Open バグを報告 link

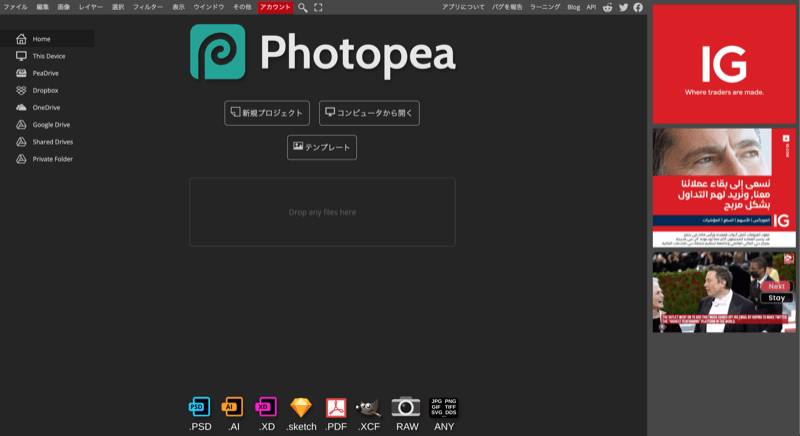(x=507, y=7)
